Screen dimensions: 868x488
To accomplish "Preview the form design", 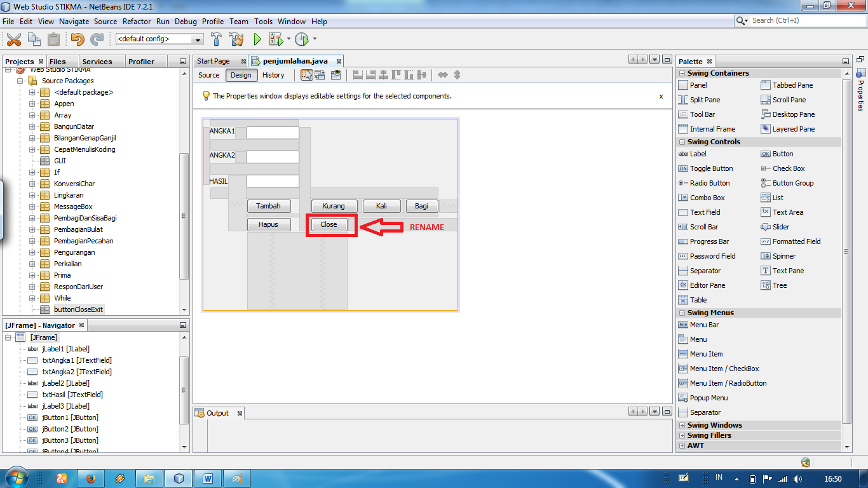I will point(336,75).
